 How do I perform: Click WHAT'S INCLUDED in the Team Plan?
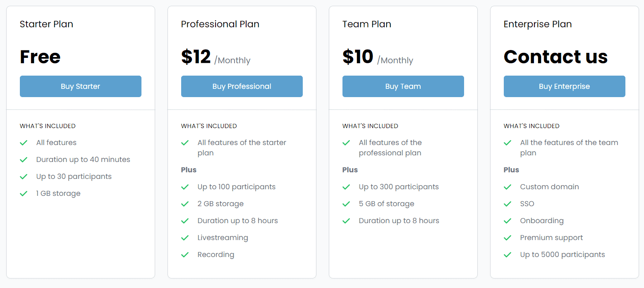point(370,126)
